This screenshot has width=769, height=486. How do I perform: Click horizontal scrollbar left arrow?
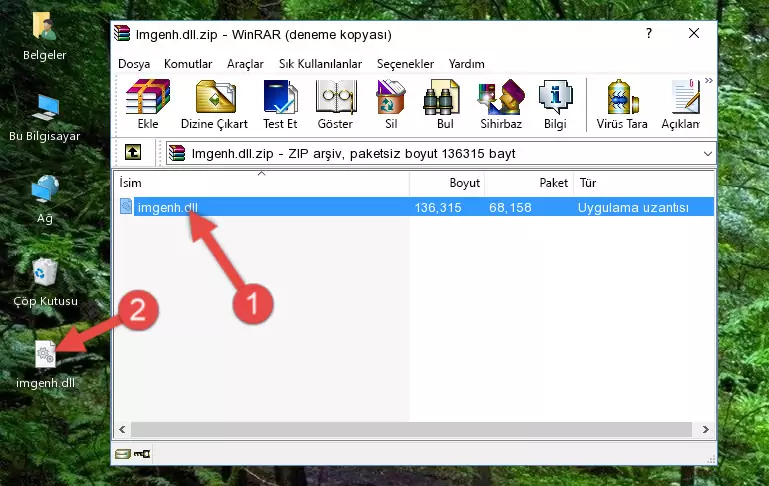pos(122,430)
